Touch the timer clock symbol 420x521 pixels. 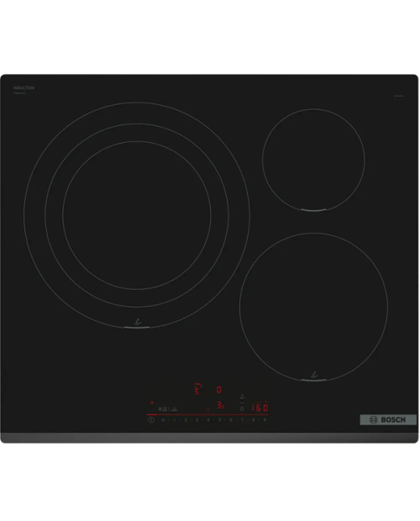point(242,409)
